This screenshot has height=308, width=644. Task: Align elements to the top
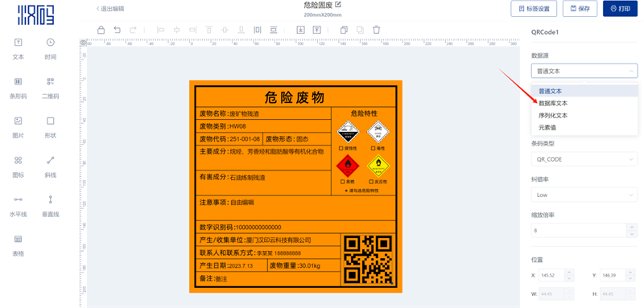(209, 30)
